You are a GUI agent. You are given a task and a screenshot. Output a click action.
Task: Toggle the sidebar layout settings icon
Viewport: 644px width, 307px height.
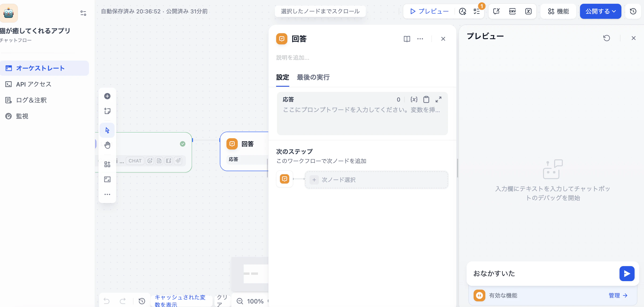coord(83,13)
